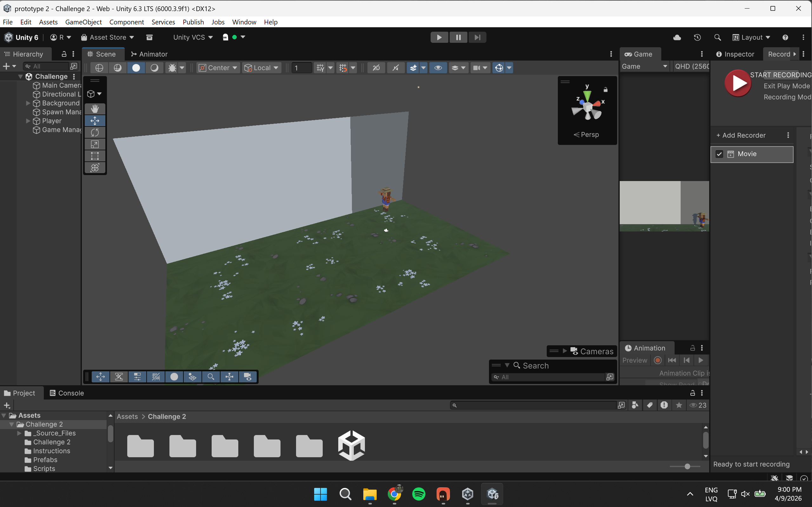This screenshot has height=507, width=812.
Task: Click the Add Recorder button
Action: (741, 135)
